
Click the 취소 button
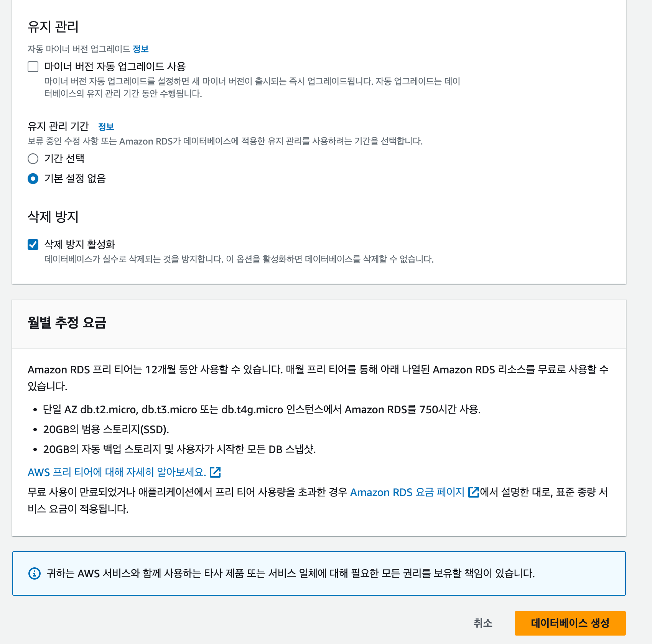tap(483, 623)
